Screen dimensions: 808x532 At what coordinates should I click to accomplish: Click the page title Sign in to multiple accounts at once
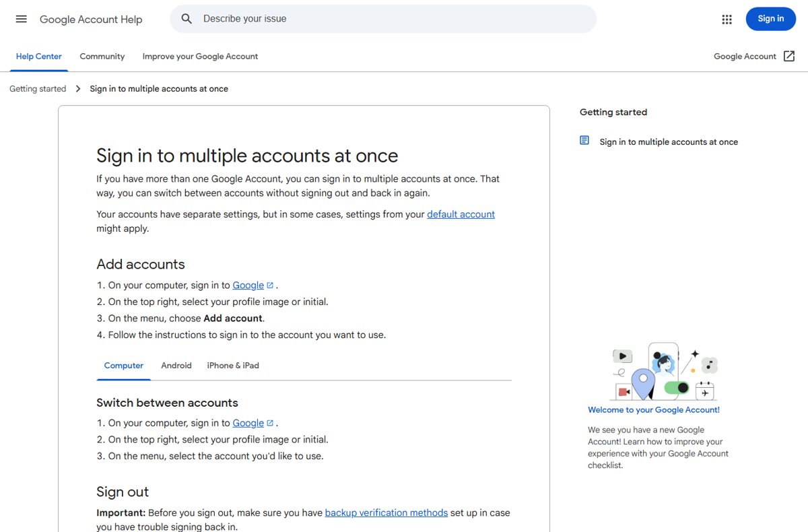(247, 156)
